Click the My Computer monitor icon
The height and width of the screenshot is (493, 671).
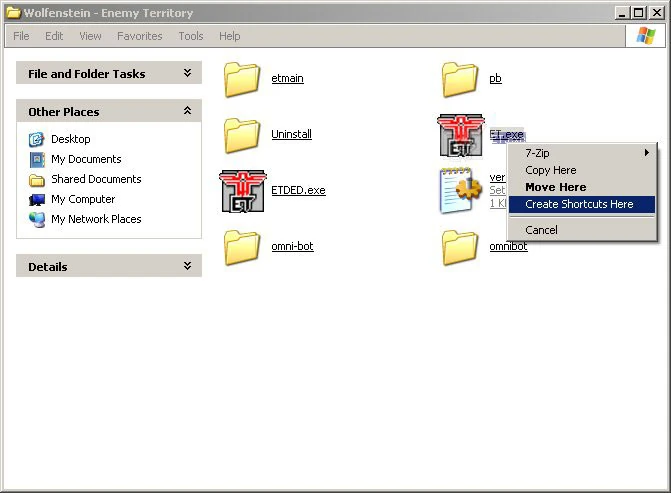pos(37,199)
